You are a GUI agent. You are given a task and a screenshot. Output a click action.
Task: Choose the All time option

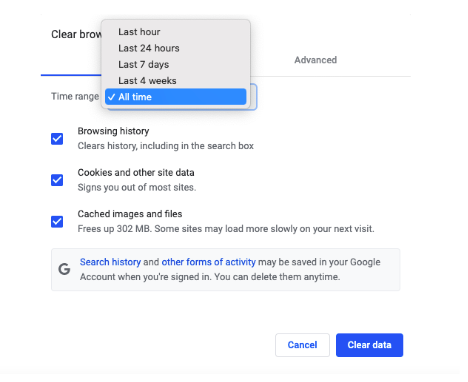pos(175,97)
